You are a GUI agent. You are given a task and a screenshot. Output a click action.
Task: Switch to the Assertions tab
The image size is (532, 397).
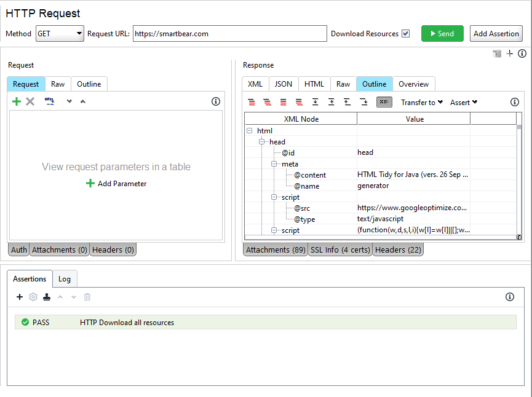click(x=30, y=278)
